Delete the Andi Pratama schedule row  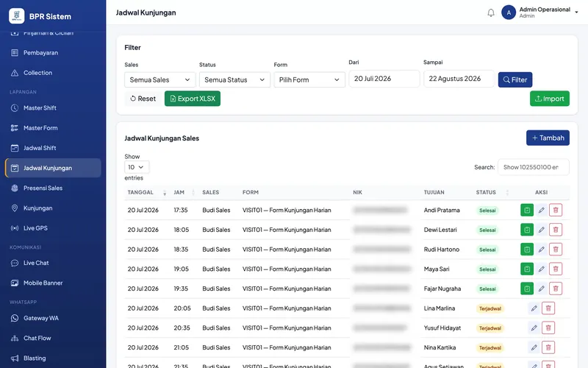pyautogui.click(x=556, y=210)
